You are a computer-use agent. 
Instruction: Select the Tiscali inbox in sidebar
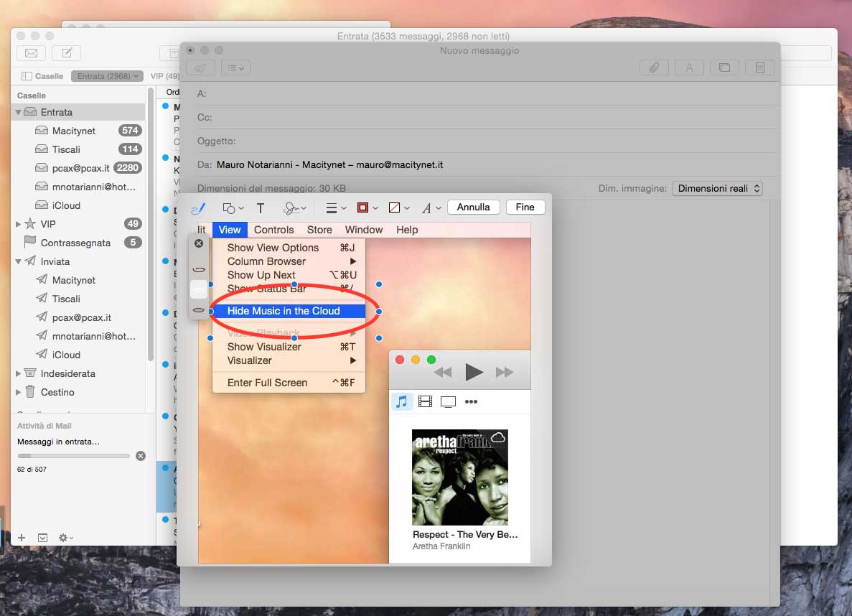66,149
